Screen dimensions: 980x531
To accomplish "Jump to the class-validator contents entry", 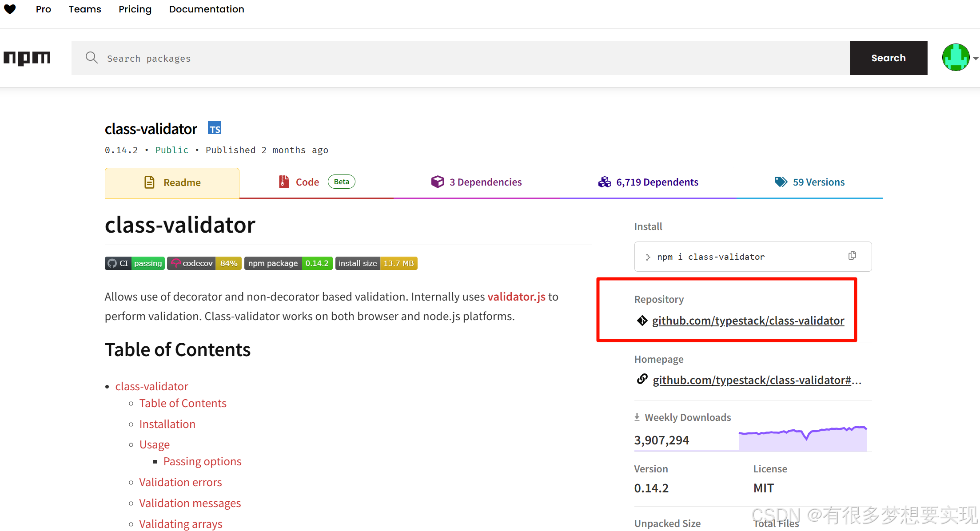I will click(151, 386).
